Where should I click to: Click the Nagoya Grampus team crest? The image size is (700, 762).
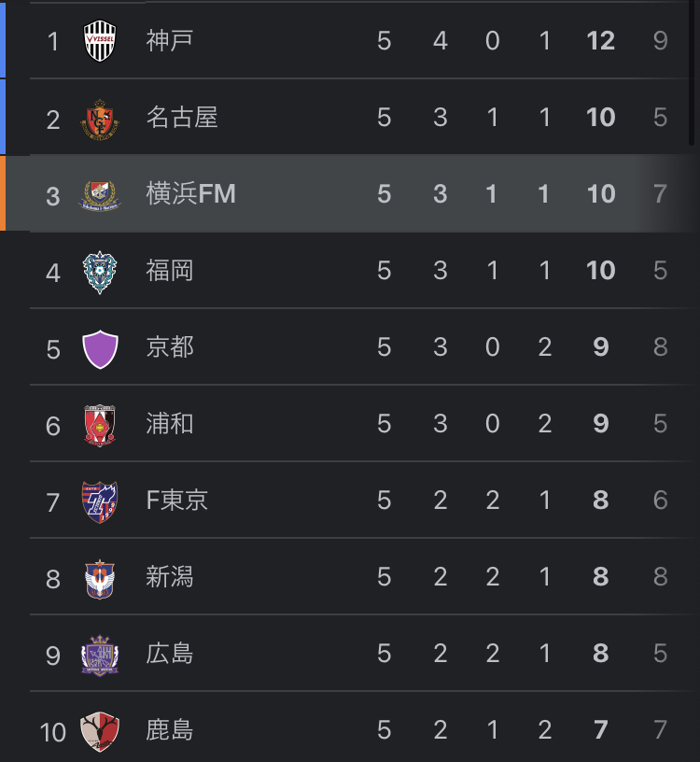pos(100,120)
